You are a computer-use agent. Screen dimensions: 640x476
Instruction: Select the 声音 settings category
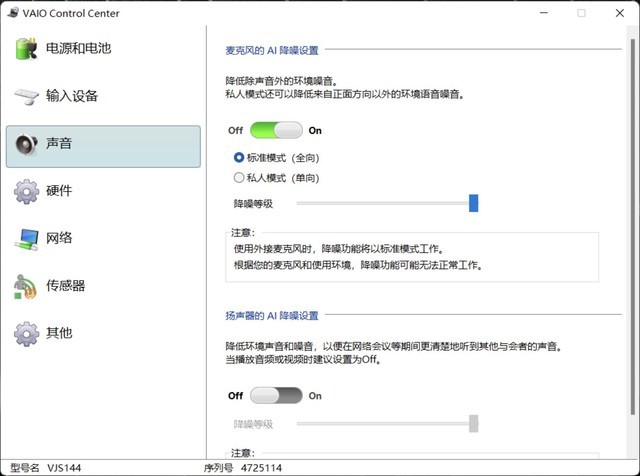[x=103, y=146]
